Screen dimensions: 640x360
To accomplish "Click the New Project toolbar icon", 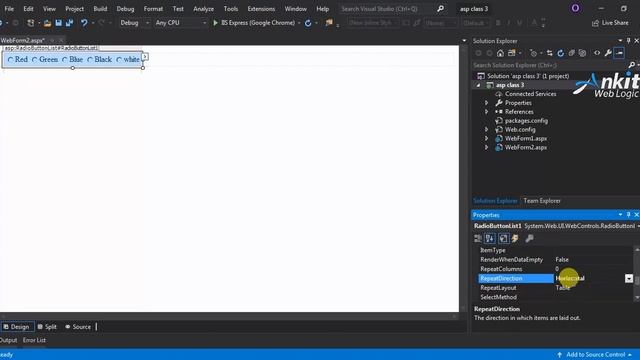I will [31, 23].
